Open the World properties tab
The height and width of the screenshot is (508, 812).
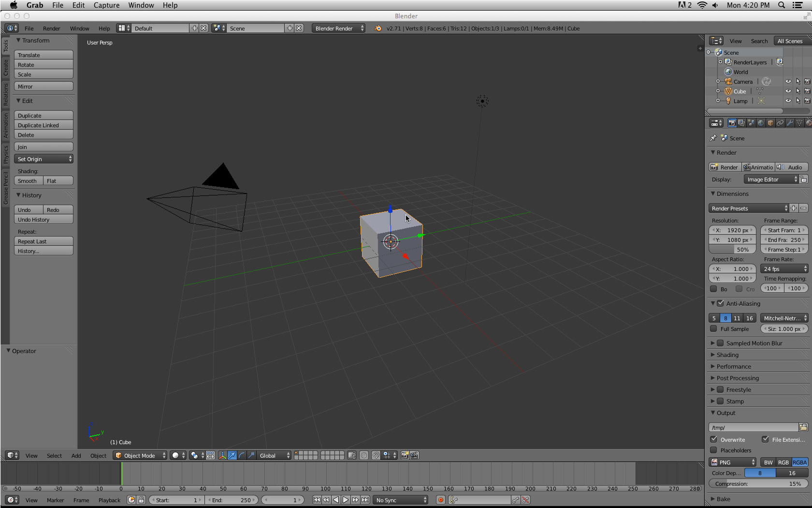(x=761, y=123)
